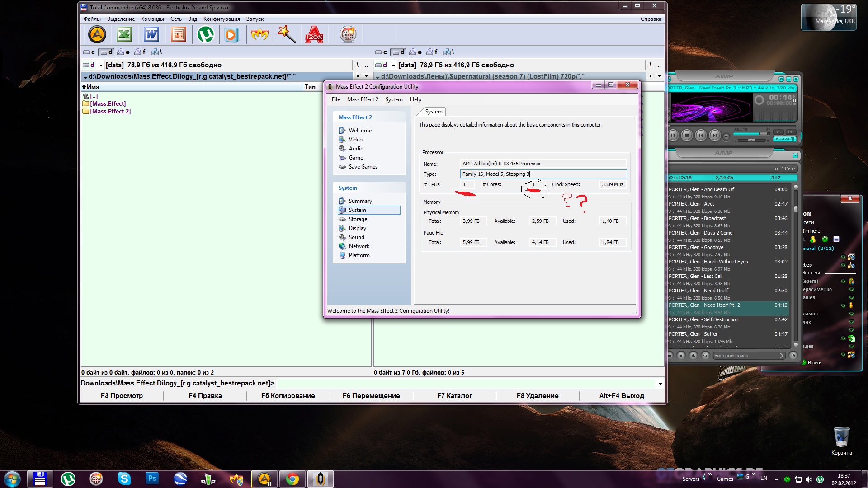Click the System tab in config utility

pos(434,112)
